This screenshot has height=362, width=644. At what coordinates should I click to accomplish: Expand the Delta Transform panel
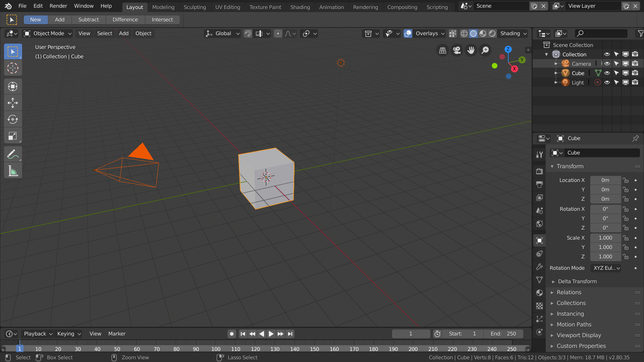(x=577, y=282)
